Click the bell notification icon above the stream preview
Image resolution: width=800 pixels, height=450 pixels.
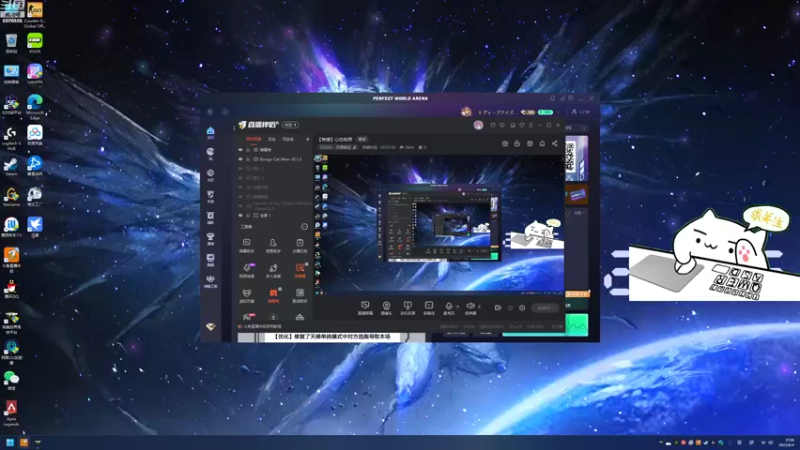pyautogui.click(x=542, y=144)
